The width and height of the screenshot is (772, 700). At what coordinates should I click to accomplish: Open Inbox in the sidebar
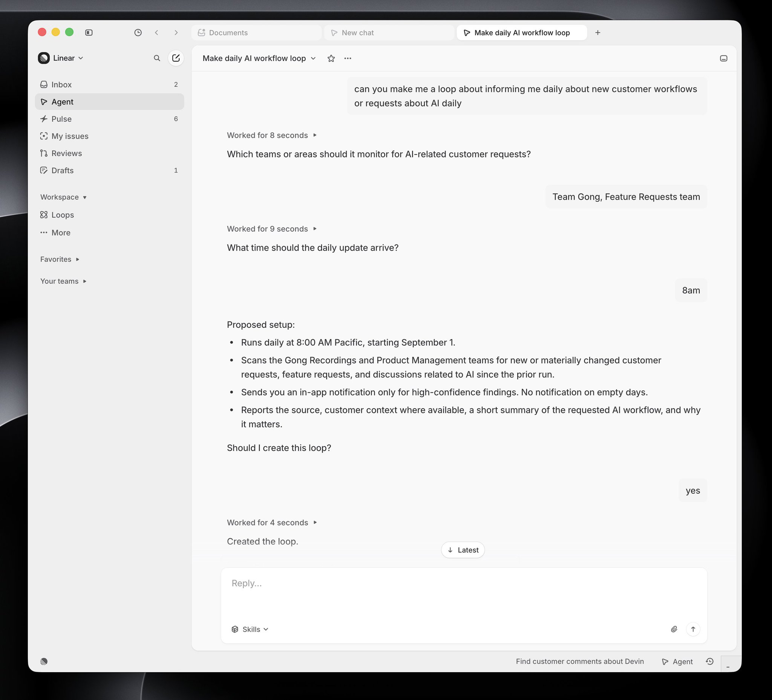(x=110, y=85)
